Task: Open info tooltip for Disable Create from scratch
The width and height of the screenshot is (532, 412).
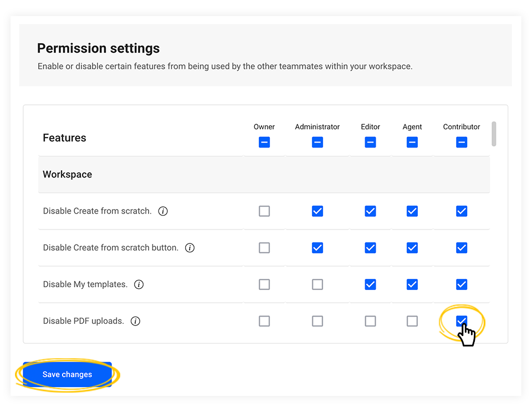Action: pos(162,211)
